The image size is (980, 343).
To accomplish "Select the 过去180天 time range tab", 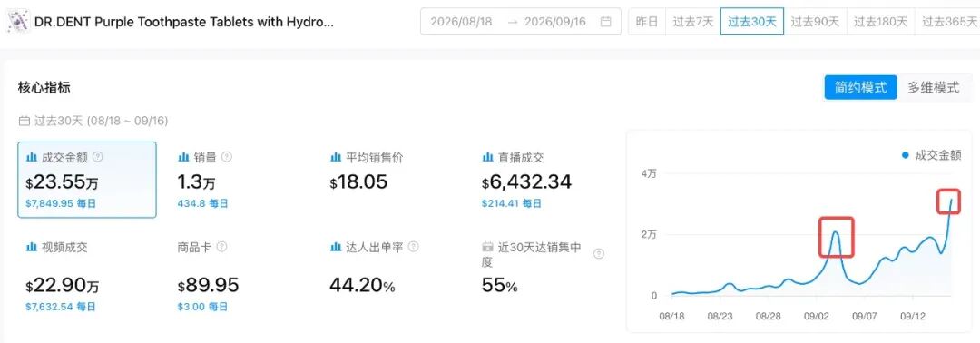I will pyautogui.click(x=880, y=22).
